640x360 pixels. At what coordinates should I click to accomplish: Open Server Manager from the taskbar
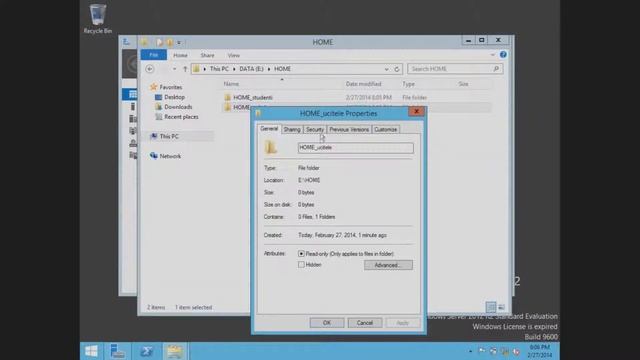(118, 351)
